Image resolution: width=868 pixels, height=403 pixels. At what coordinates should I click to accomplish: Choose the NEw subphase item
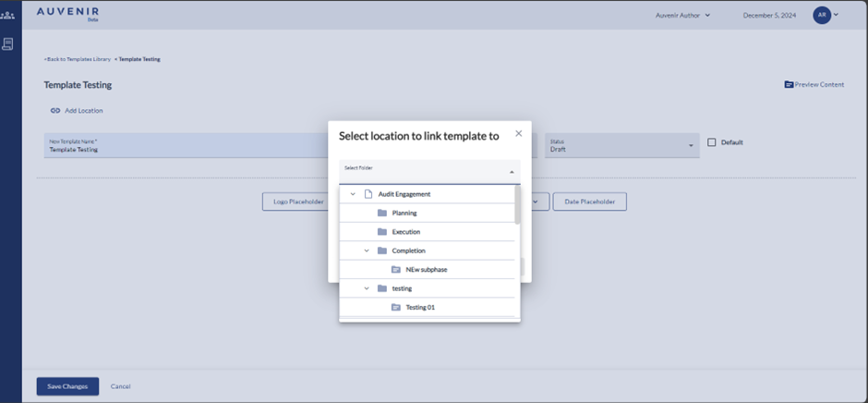pos(426,270)
